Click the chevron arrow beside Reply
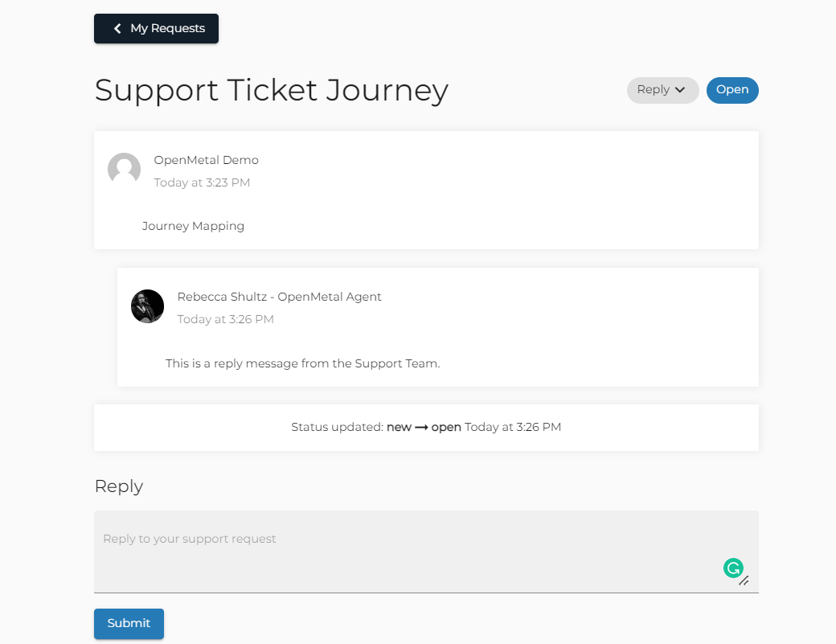836x644 pixels. (680, 90)
